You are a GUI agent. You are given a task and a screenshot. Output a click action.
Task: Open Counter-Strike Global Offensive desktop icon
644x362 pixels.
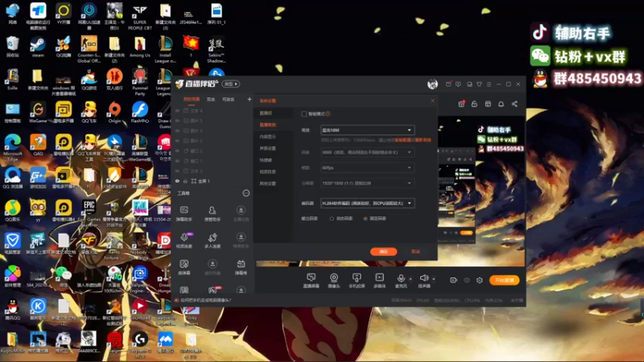(89, 49)
